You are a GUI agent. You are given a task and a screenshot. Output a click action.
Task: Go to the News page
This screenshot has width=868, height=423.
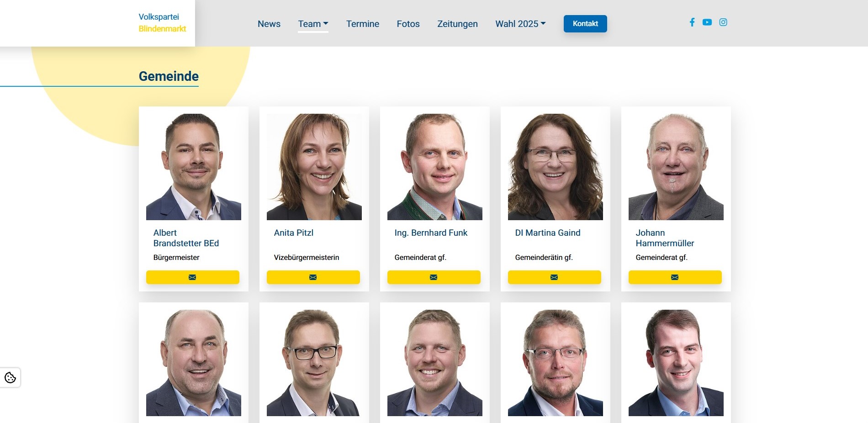269,24
